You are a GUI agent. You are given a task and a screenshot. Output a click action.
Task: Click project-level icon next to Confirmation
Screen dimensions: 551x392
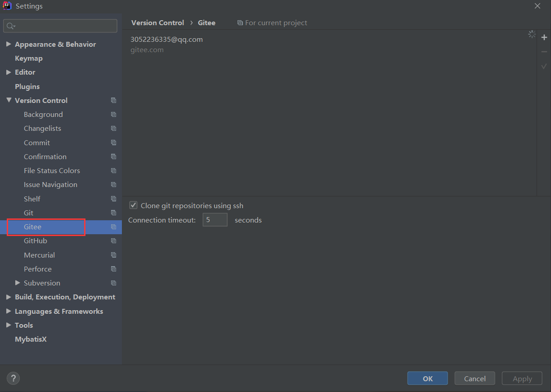click(x=113, y=156)
